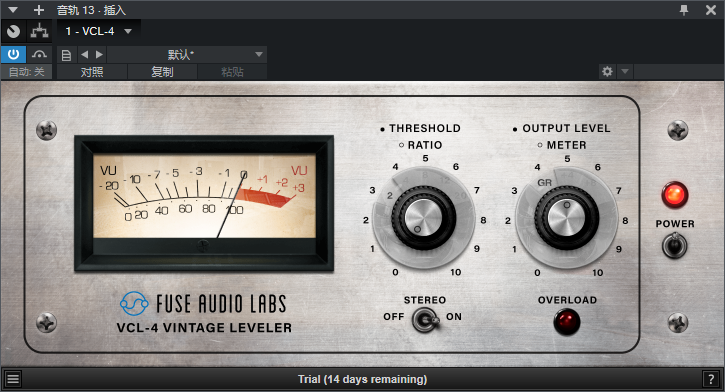
Task: Click the Output Level knob
Action: (x=566, y=218)
